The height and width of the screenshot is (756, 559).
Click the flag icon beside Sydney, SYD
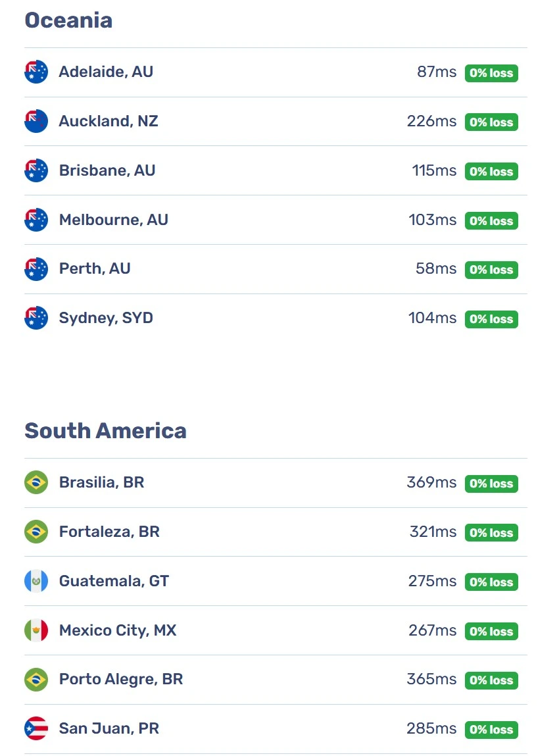pyautogui.click(x=36, y=318)
